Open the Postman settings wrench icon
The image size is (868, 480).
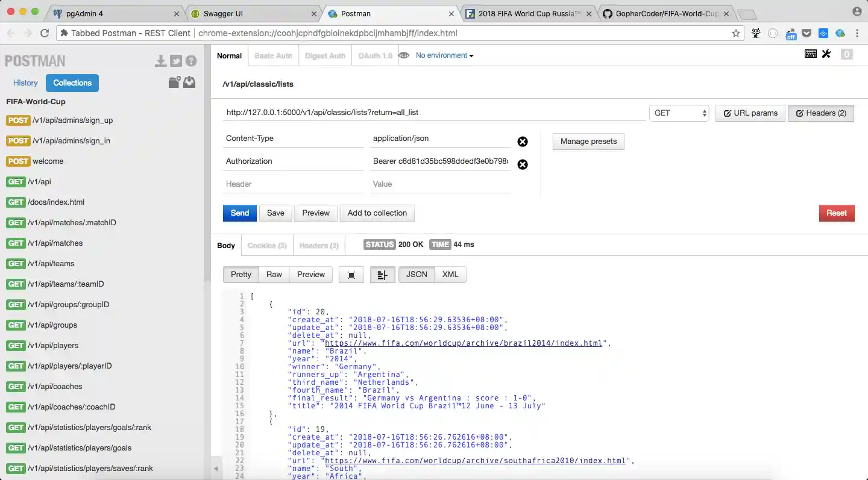pos(826,54)
